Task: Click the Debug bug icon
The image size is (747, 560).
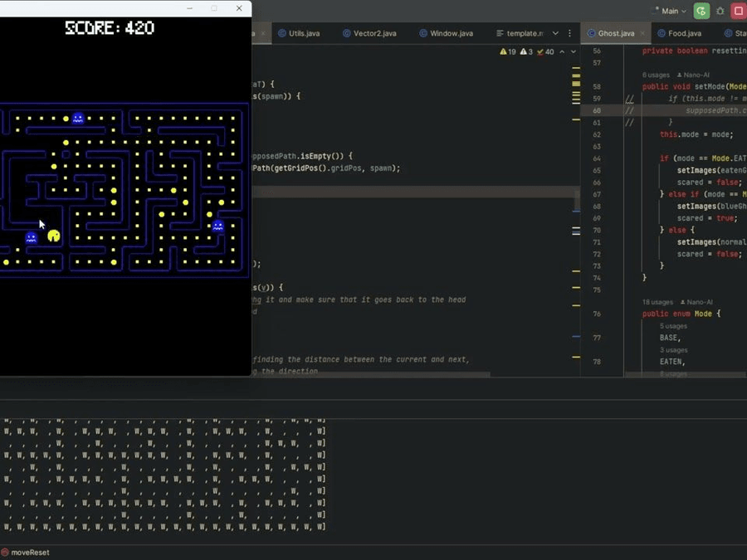Action: [720, 11]
